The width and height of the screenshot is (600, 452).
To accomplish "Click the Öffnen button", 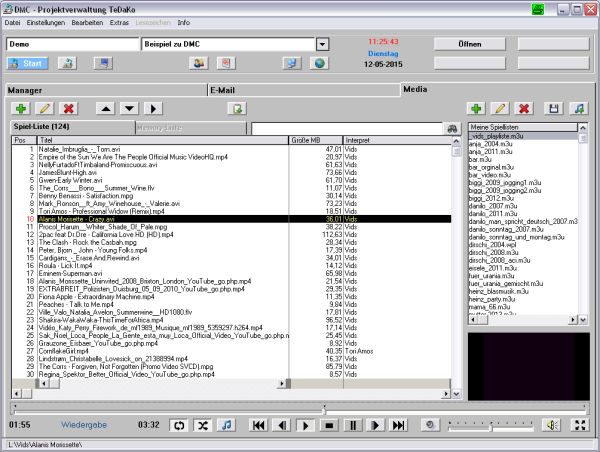I will point(472,44).
